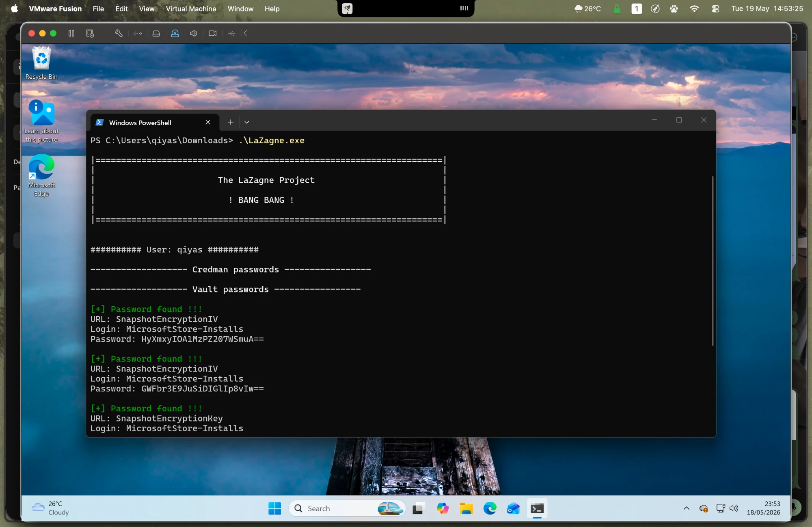
Task: Click the paw menu bar icon
Action: click(674, 9)
